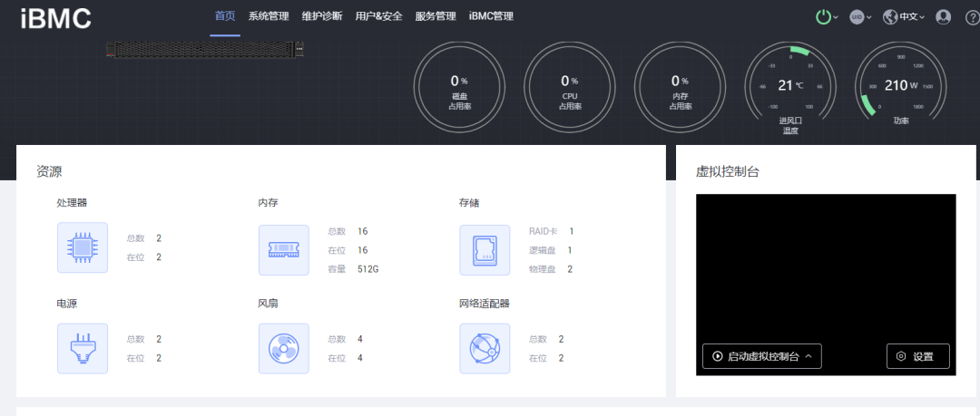The width and height of the screenshot is (980, 416).
Task: Click the 21 ℃ temperature reading
Action: (790, 85)
